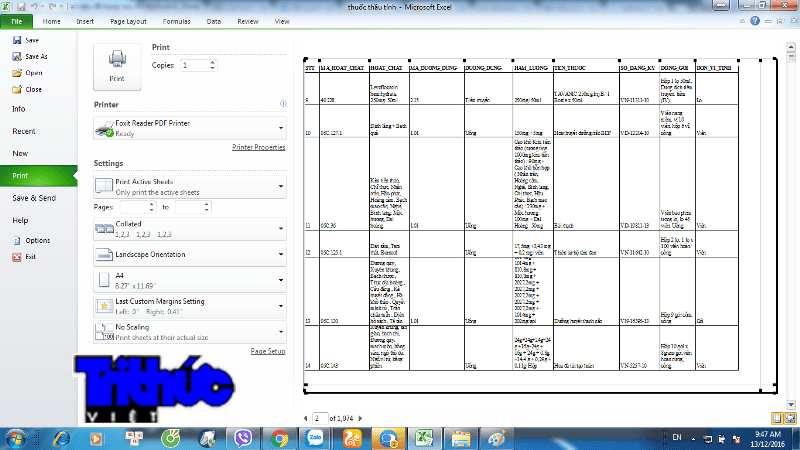Viewport: 800px width, 450px height.
Task: Minimize the ribbon with caret icon
Action: [742, 21]
